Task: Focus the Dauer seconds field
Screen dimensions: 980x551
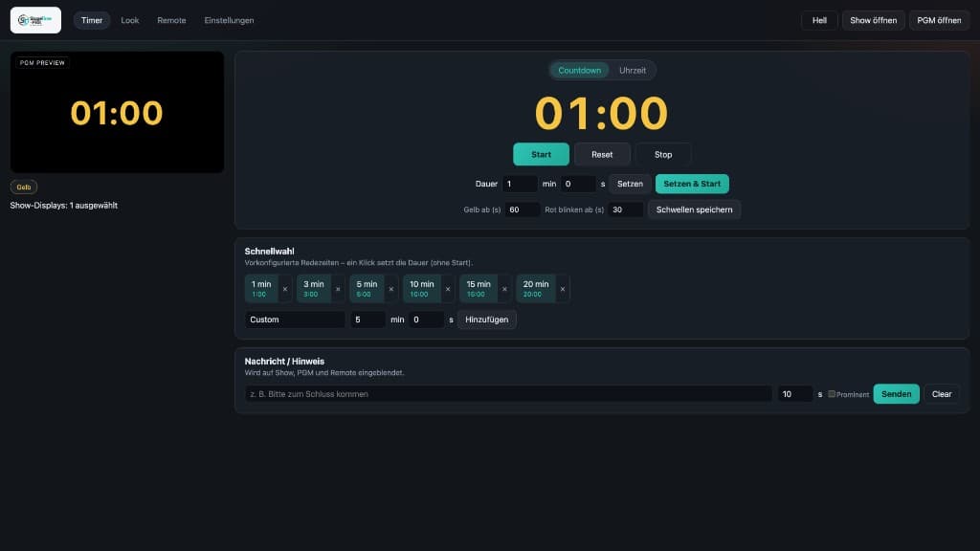Action: [x=578, y=184]
